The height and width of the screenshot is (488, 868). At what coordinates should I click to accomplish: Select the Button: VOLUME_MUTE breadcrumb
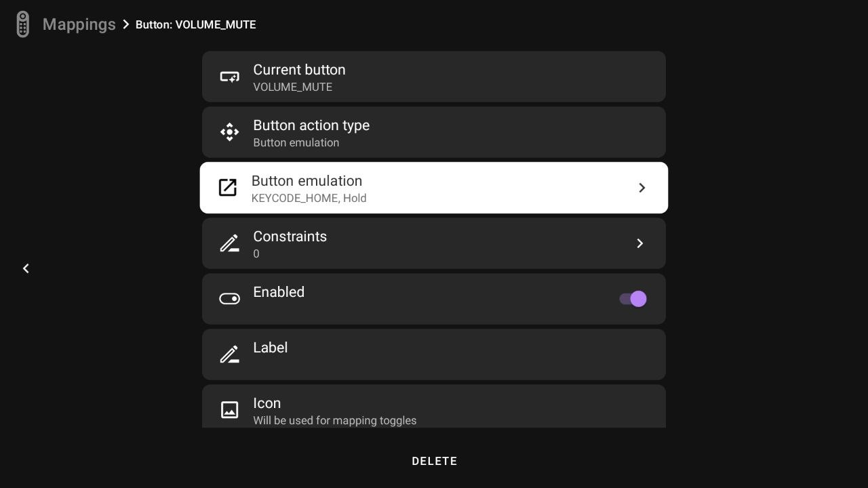(195, 25)
